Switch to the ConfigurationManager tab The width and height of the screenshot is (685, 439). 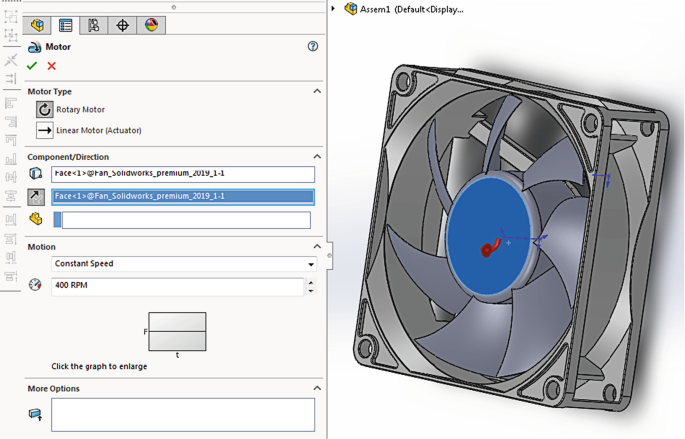pos(94,25)
